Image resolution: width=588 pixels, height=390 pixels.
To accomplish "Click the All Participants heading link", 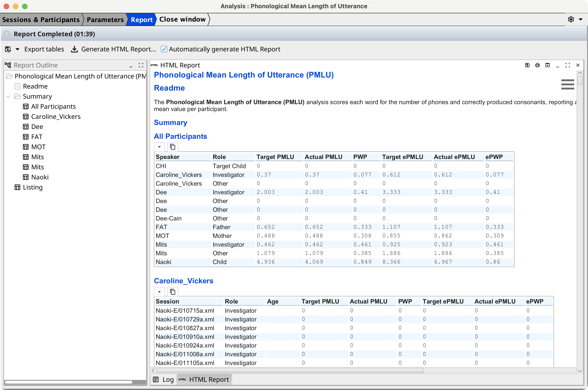I will click(181, 136).
